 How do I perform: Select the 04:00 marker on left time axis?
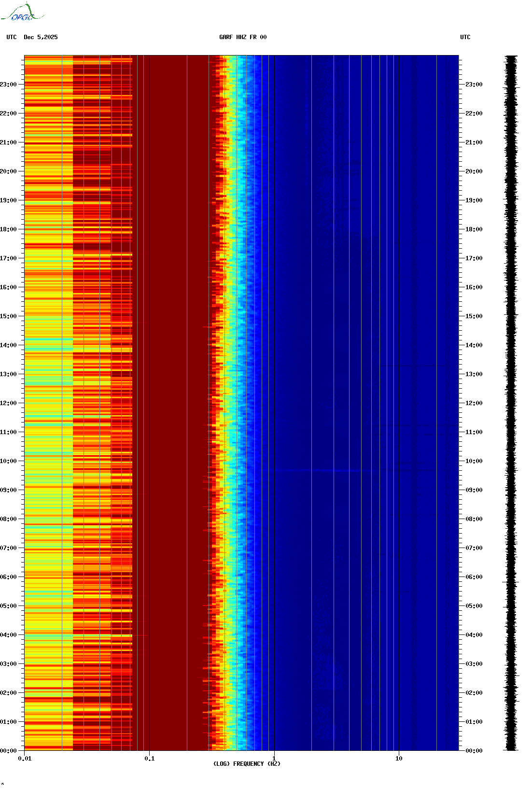tap(8, 635)
